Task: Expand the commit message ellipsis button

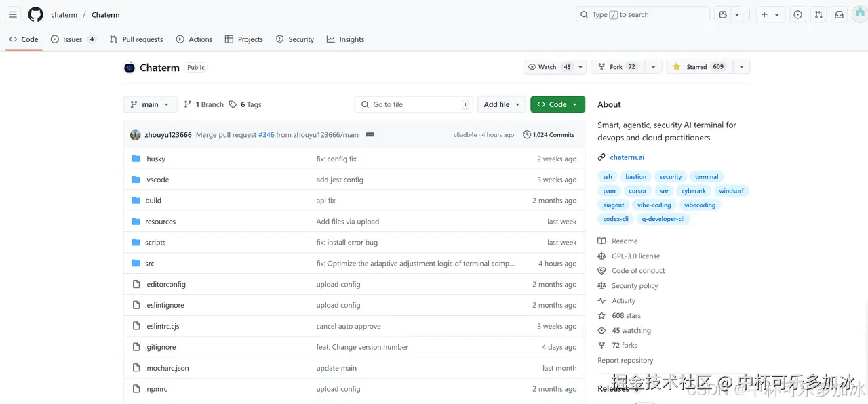Action: (370, 135)
